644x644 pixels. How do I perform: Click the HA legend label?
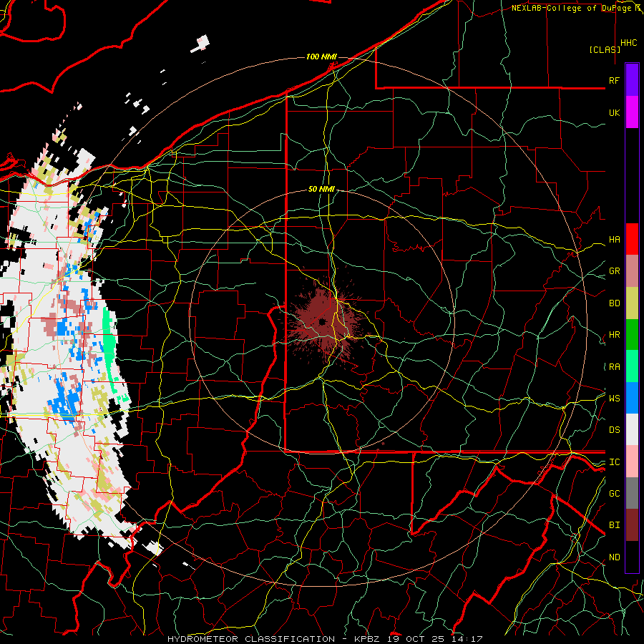[x=614, y=239]
